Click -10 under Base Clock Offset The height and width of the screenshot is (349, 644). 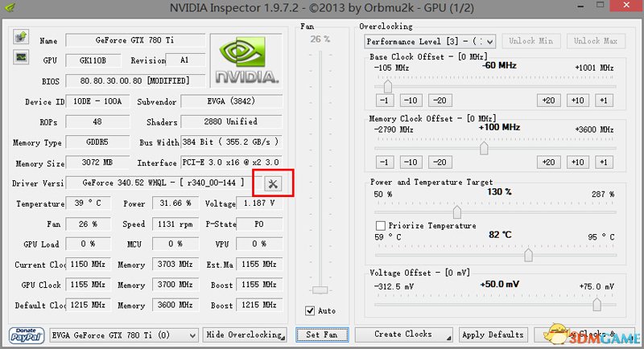[x=411, y=101]
